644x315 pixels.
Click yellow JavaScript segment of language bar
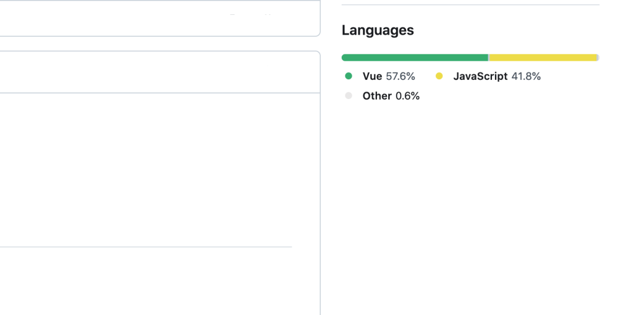tap(543, 58)
